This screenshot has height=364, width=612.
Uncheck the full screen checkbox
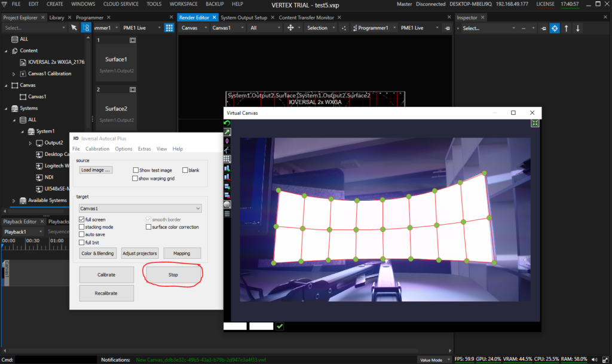click(x=82, y=220)
